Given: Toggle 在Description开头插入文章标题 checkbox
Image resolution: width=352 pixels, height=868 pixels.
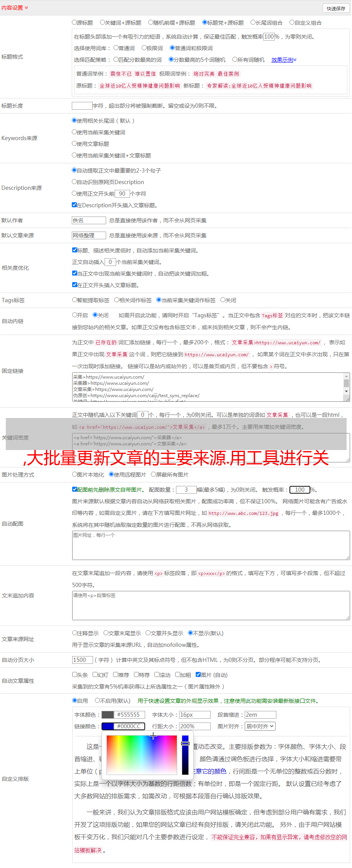Looking at the screenshot, I should click(74, 205).
